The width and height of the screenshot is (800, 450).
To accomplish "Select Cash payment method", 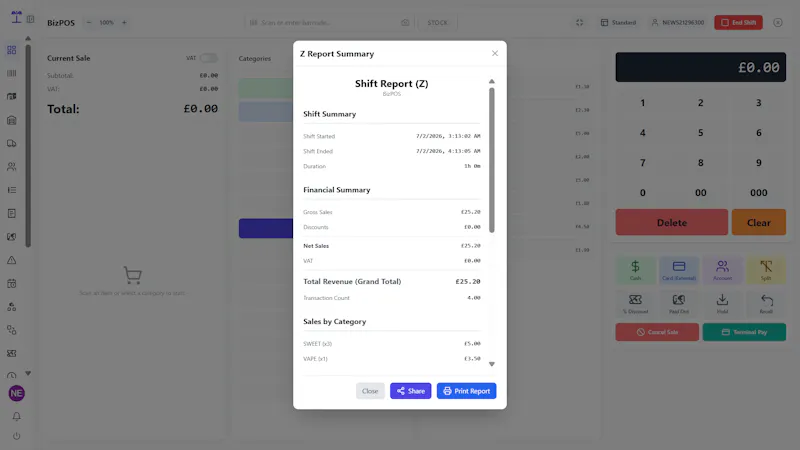I will (635, 270).
